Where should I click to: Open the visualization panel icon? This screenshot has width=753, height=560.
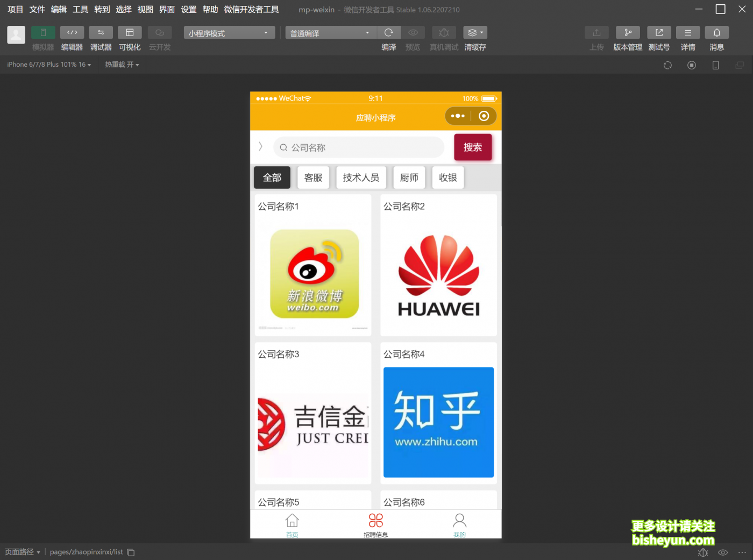point(130,33)
